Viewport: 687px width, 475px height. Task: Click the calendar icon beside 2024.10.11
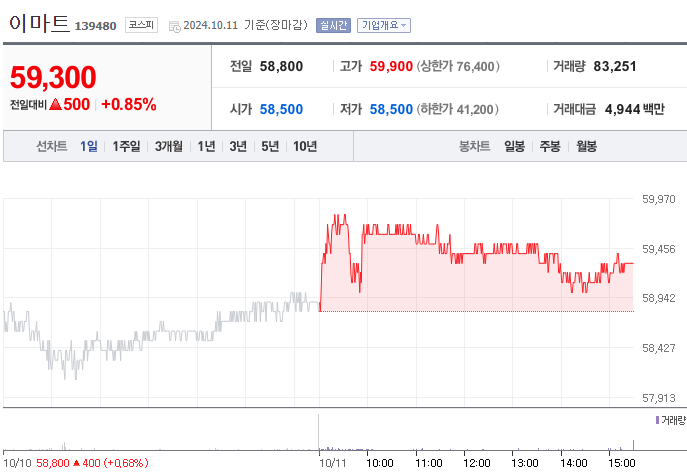pyautogui.click(x=174, y=26)
